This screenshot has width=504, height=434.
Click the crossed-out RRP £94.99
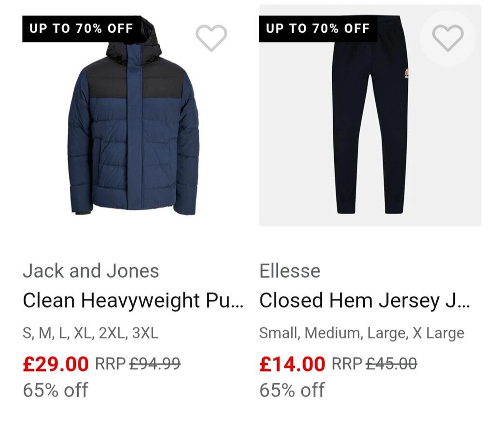point(154,364)
